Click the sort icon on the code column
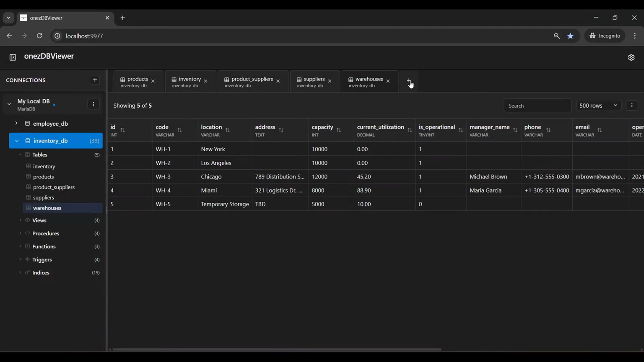 tap(179, 130)
